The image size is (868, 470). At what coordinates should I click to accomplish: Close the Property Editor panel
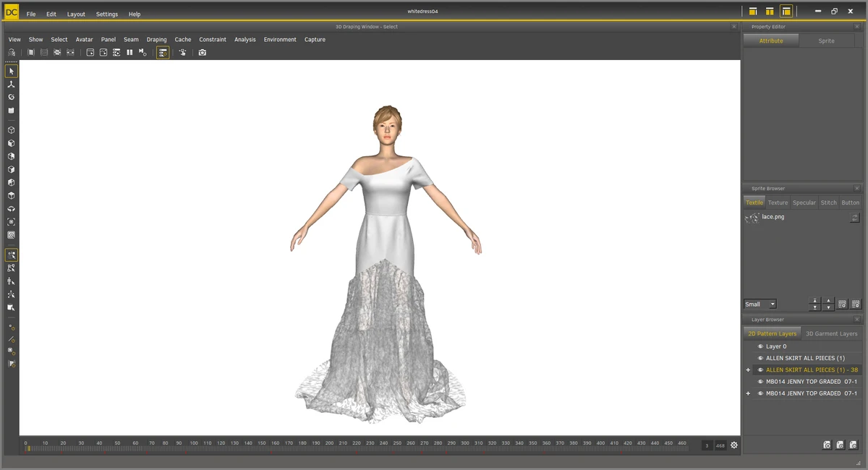(856, 27)
